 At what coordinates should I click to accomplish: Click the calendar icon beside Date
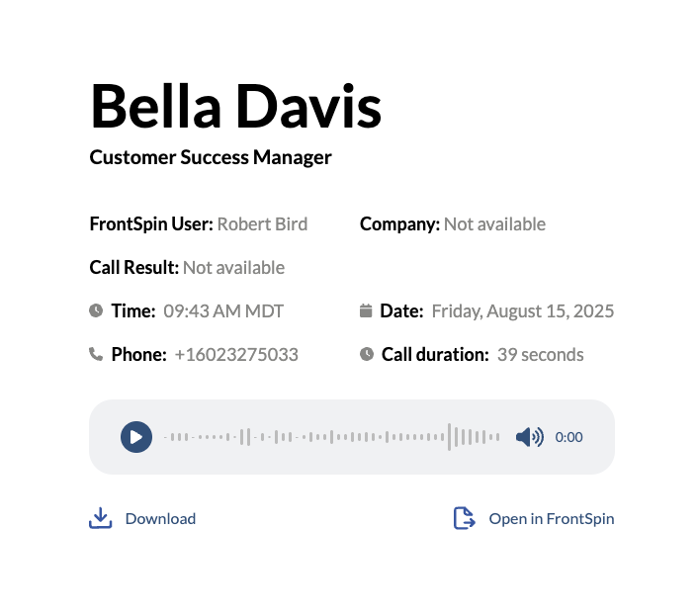point(366,310)
